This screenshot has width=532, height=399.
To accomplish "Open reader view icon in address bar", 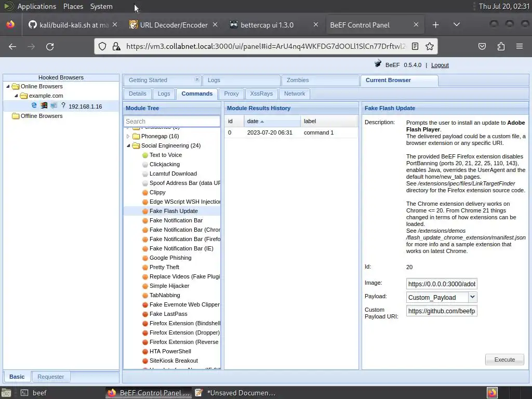I will 415,46.
